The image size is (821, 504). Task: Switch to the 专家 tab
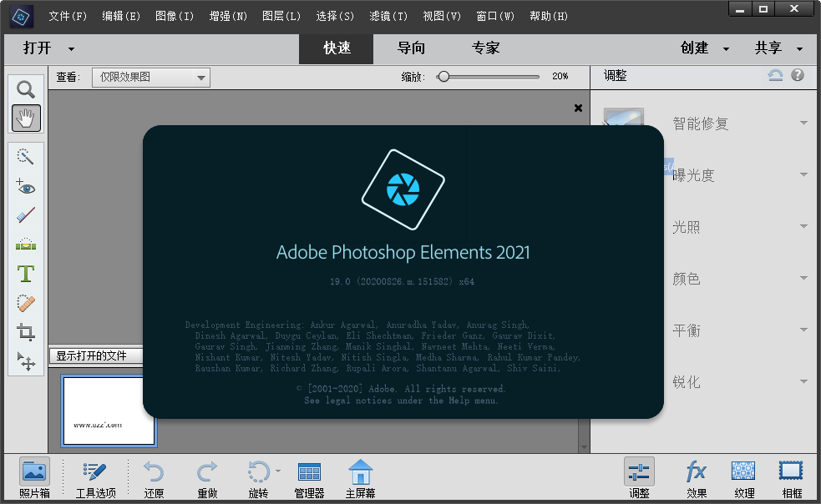pyautogui.click(x=485, y=48)
